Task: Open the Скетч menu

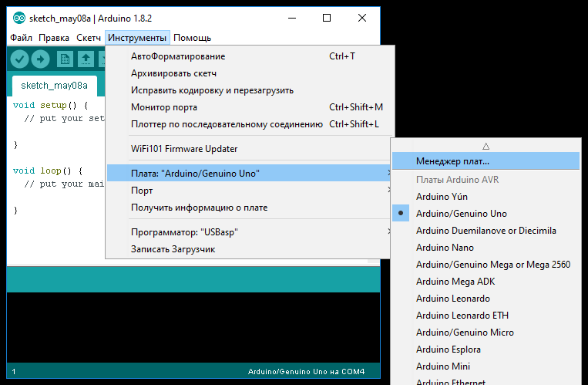Action: click(89, 38)
